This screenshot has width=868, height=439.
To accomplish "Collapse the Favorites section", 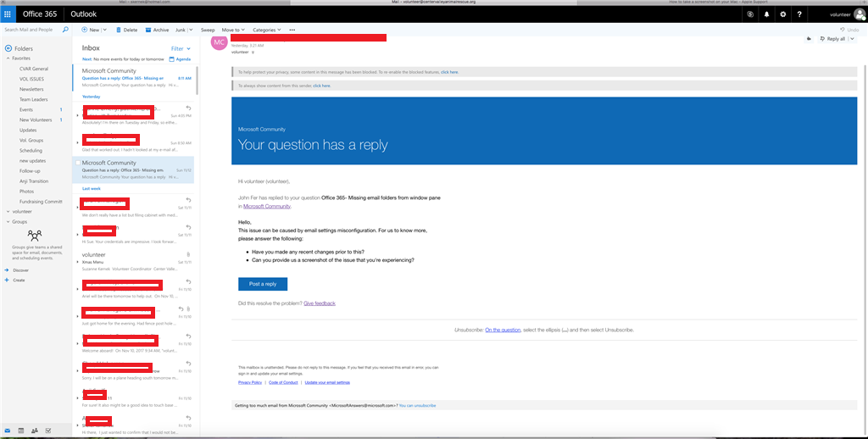I will [x=8, y=58].
